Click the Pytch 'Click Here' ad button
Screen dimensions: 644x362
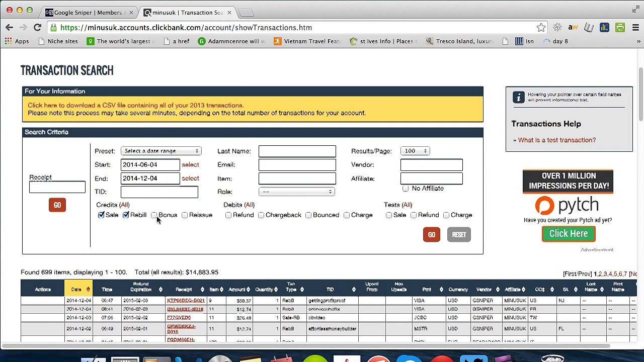(x=569, y=234)
